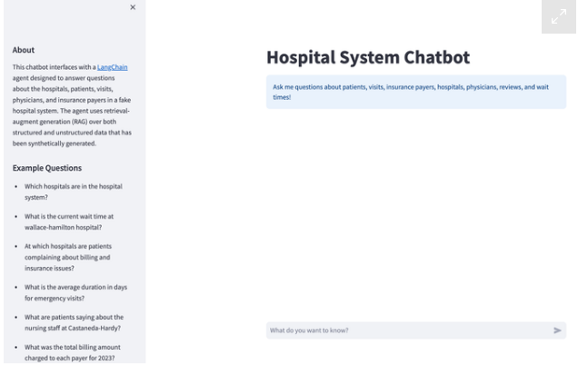The width and height of the screenshot is (588, 366).
Task: Open the LangChain link
Action: 112,67
